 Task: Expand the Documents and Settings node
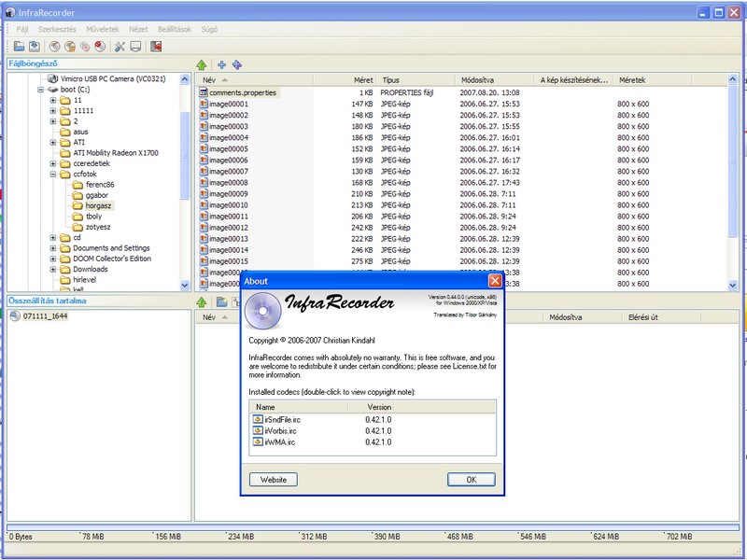point(53,248)
